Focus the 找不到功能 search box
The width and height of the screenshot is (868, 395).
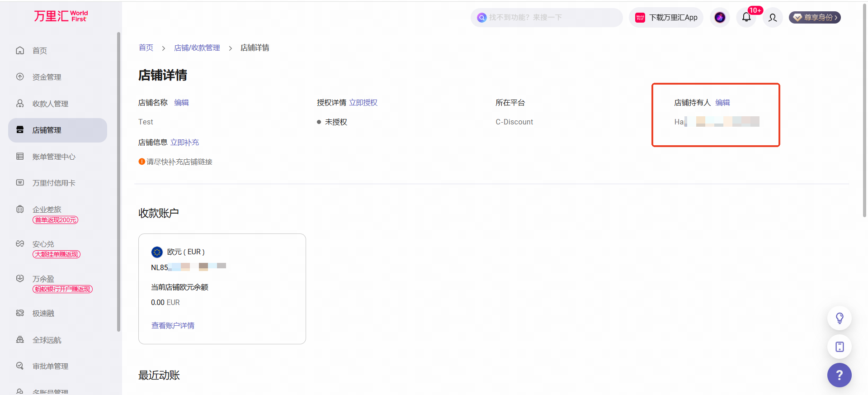pyautogui.click(x=547, y=18)
